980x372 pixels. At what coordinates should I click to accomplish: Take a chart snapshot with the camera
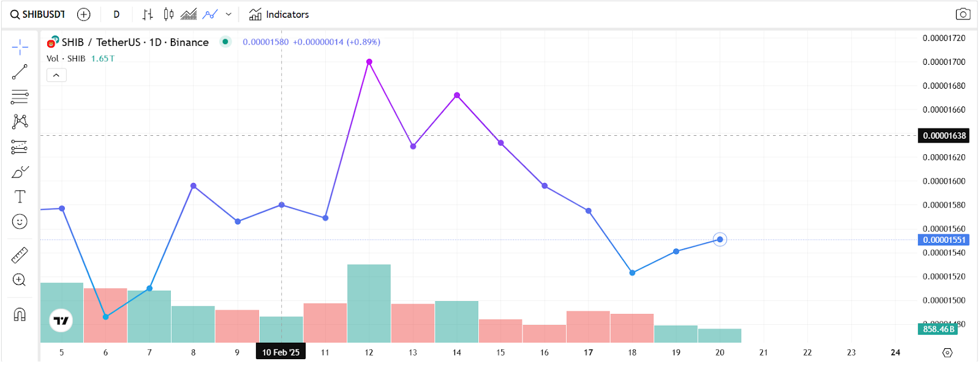tap(963, 14)
